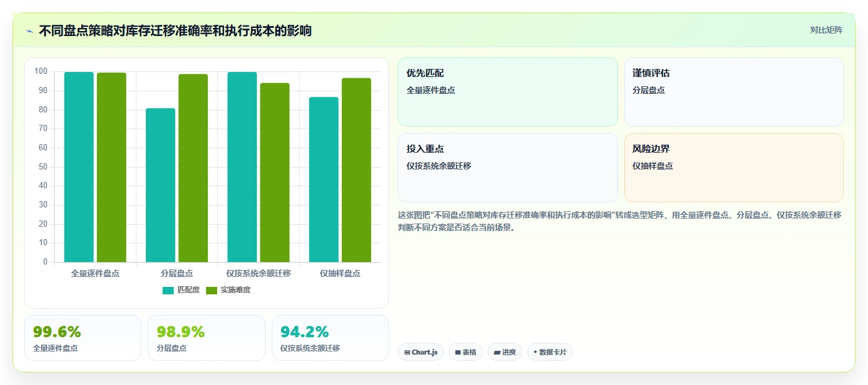Image resolution: width=868 pixels, height=385 pixels.
Task: Click the green 实施难度 bar for 全量逐件盘点
Action: [x=112, y=168]
